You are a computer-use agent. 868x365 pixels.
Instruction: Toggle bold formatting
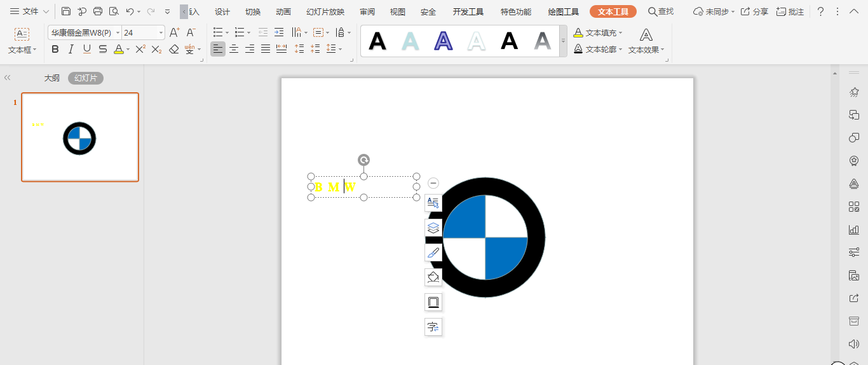coord(55,49)
